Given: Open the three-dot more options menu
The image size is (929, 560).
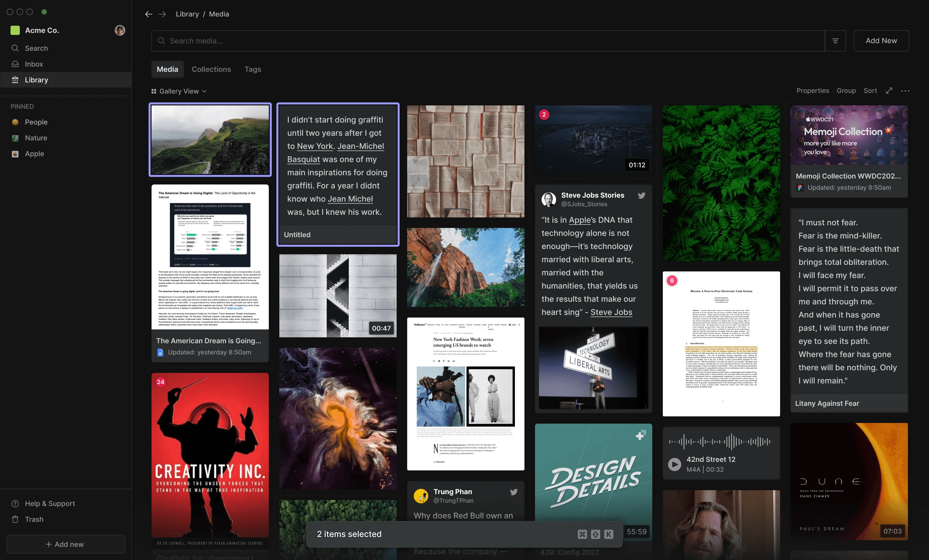Looking at the screenshot, I should [905, 91].
